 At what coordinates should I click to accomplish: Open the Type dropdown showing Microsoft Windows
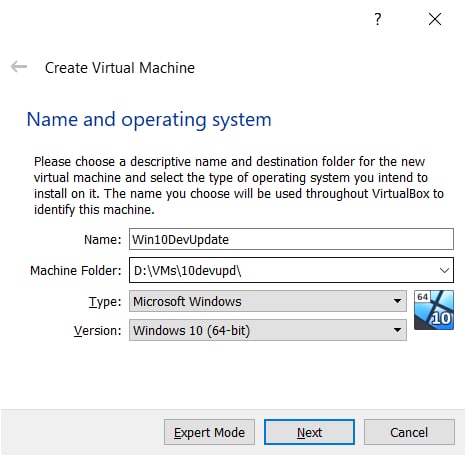[x=268, y=301]
